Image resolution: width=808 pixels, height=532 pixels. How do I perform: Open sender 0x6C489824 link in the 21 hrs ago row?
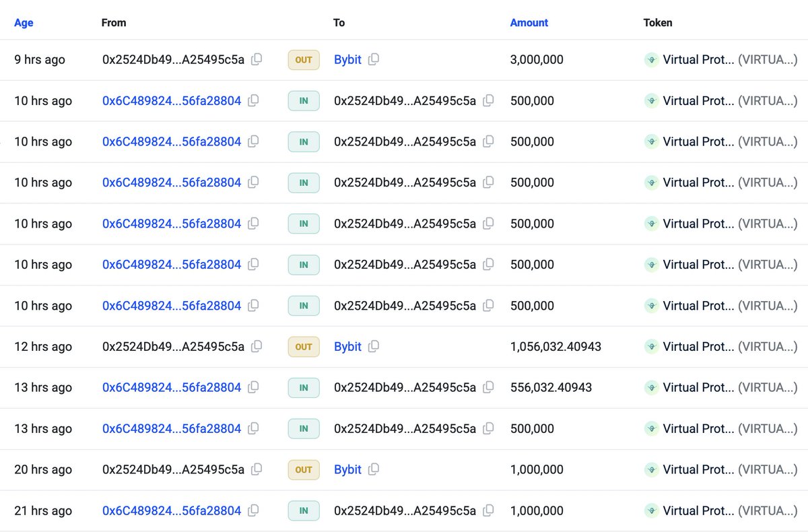[x=172, y=510]
